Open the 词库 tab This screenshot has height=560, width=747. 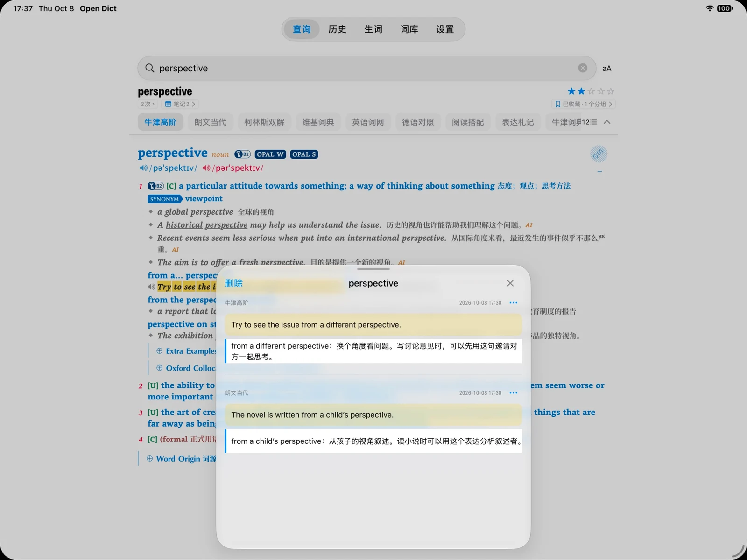click(409, 29)
